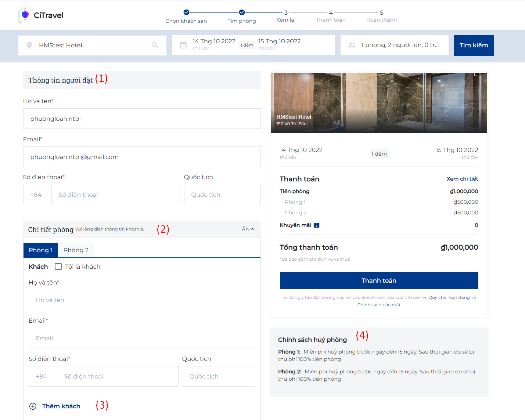
Task: Click the search magnifier in hotel field
Action: [155, 45]
